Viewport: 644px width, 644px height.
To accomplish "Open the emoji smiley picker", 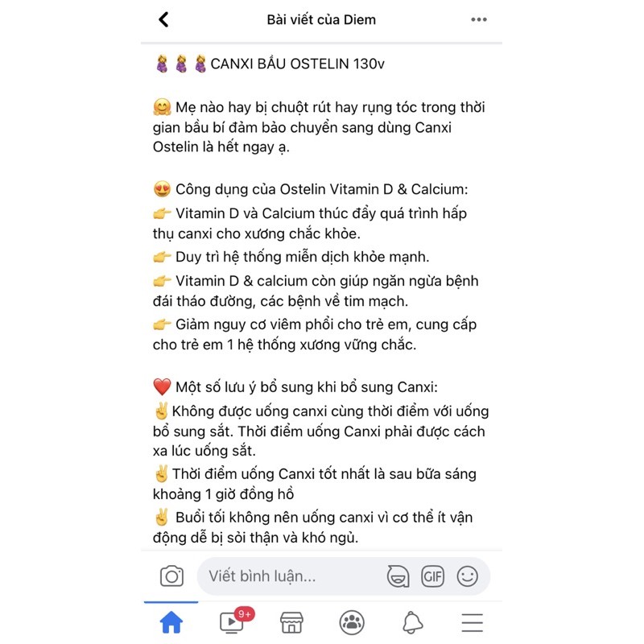I will point(468,576).
